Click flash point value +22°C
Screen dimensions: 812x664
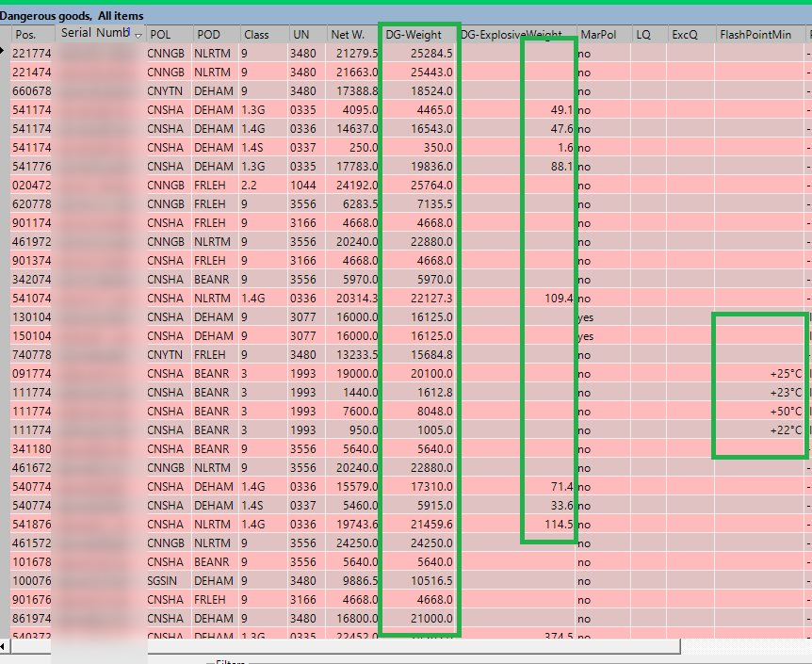tap(787, 429)
